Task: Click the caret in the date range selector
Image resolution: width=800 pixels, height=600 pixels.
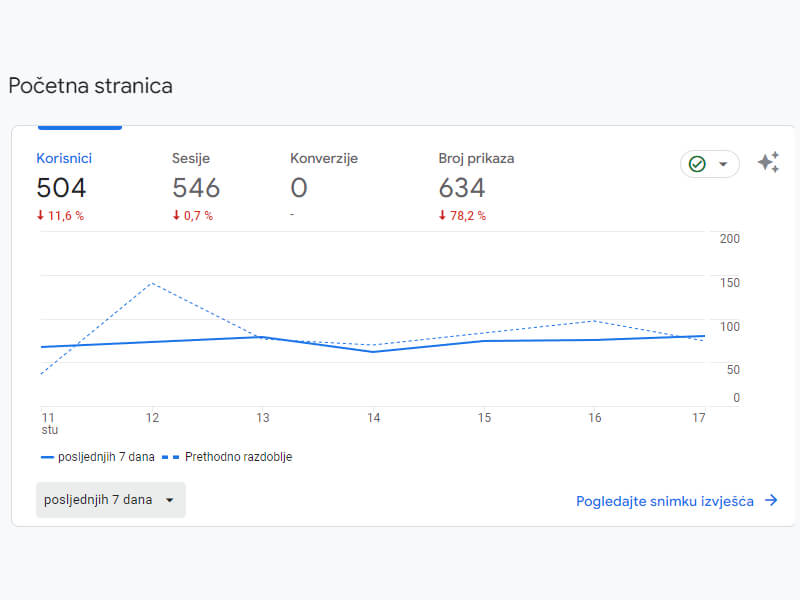Action: click(169, 500)
